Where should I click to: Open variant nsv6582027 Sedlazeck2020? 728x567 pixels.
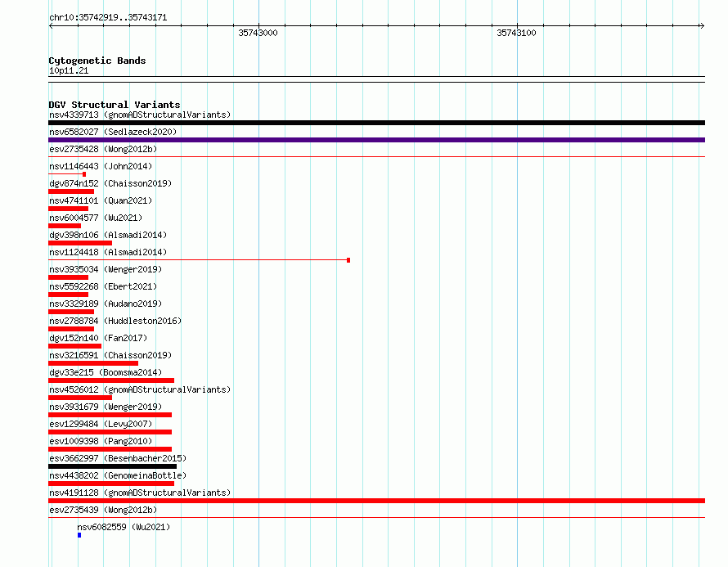[x=113, y=132]
